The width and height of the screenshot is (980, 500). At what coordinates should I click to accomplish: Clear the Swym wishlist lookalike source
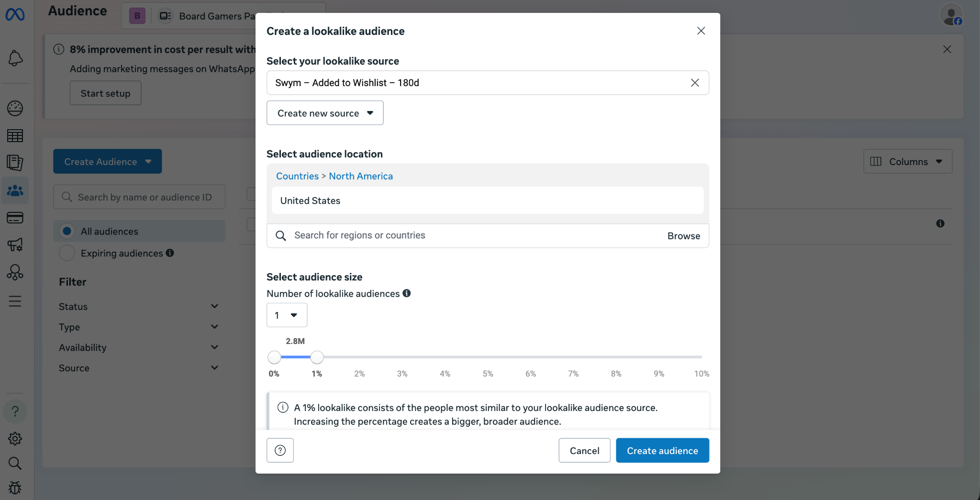click(695, 83)
